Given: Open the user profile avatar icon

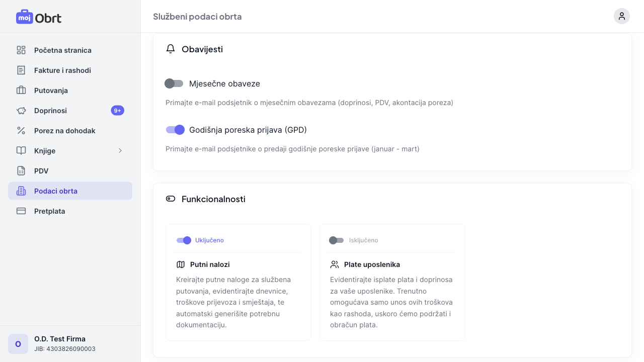Looking at the screenshot, I should click(x=621, y=16).
